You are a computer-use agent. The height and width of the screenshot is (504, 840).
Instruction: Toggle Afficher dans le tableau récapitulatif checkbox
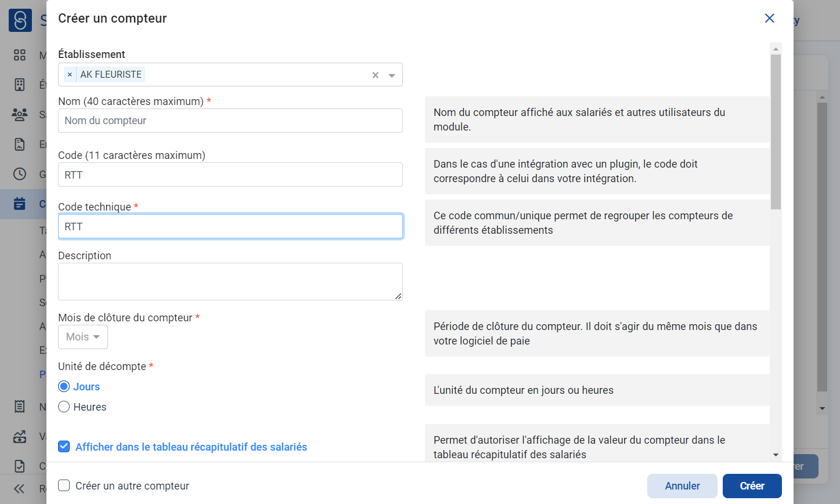click(64, 447)
